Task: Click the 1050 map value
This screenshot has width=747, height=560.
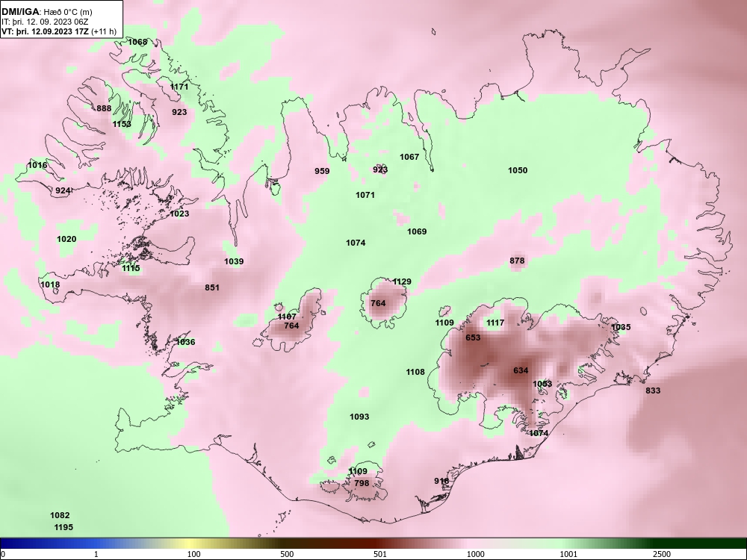Action: [x=518, y=170]
